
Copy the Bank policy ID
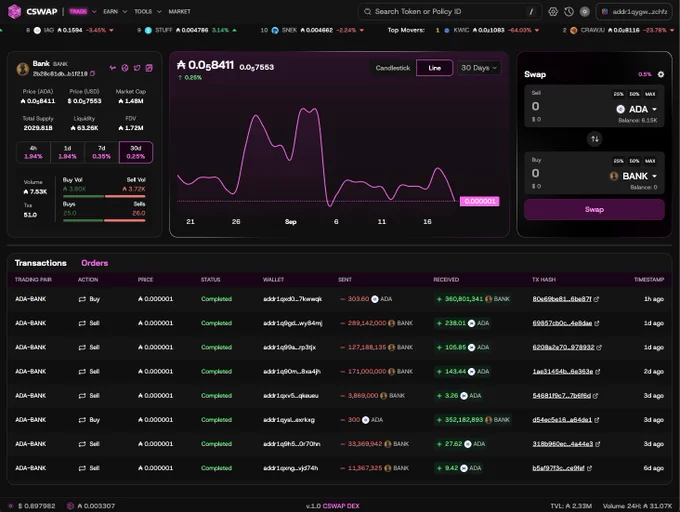coord(92,74)
